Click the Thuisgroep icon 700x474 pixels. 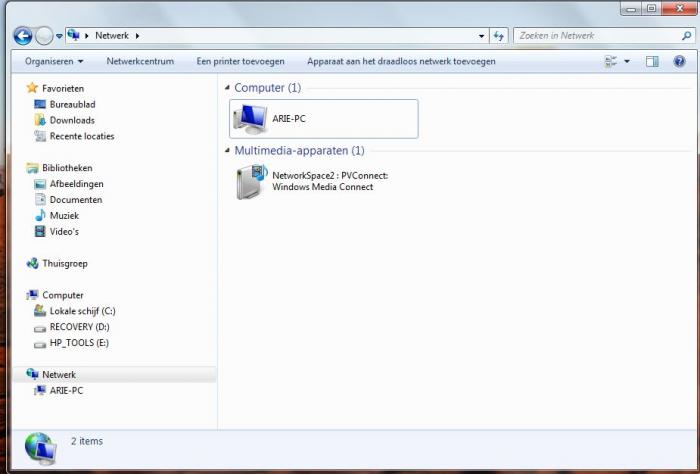click(32, 263)
